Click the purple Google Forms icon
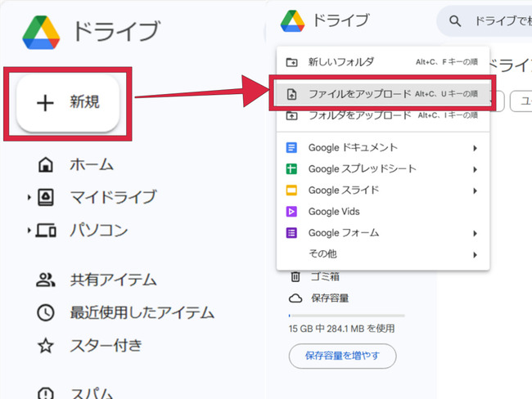This screenshot has width=532, height=399. (292, 233)
